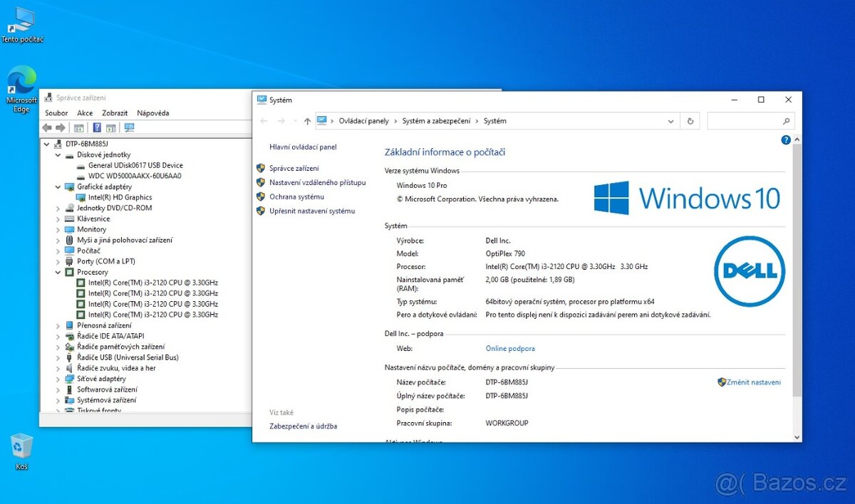Click the Back arrow in the System window

pos(264,121)
